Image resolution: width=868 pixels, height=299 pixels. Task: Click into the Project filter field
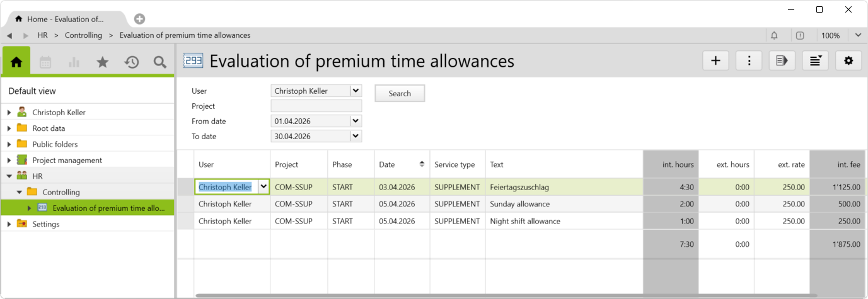pos(316,106)
